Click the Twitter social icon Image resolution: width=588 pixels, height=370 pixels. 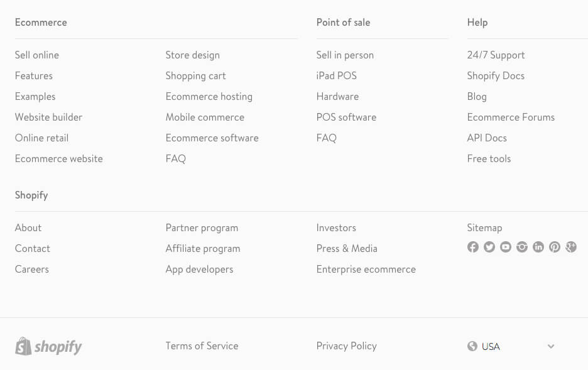489,247
